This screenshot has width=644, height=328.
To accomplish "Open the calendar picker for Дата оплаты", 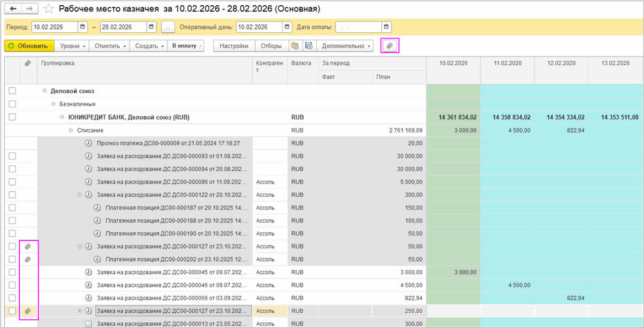I will tap(386, 27).
